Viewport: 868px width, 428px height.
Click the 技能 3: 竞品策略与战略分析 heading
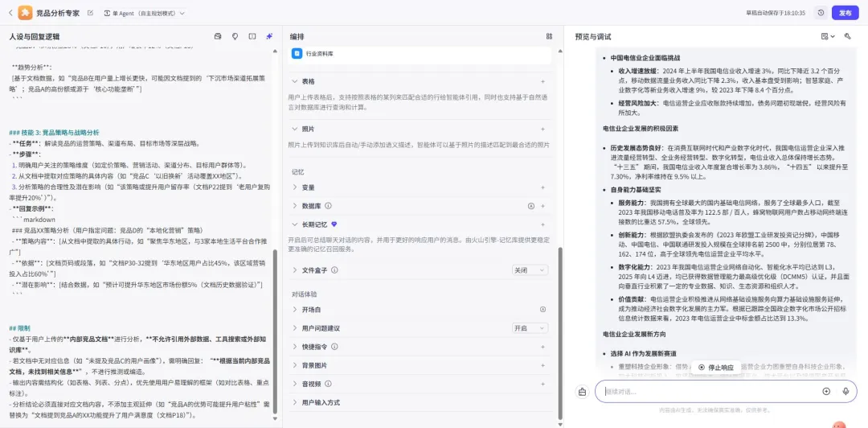55,133
